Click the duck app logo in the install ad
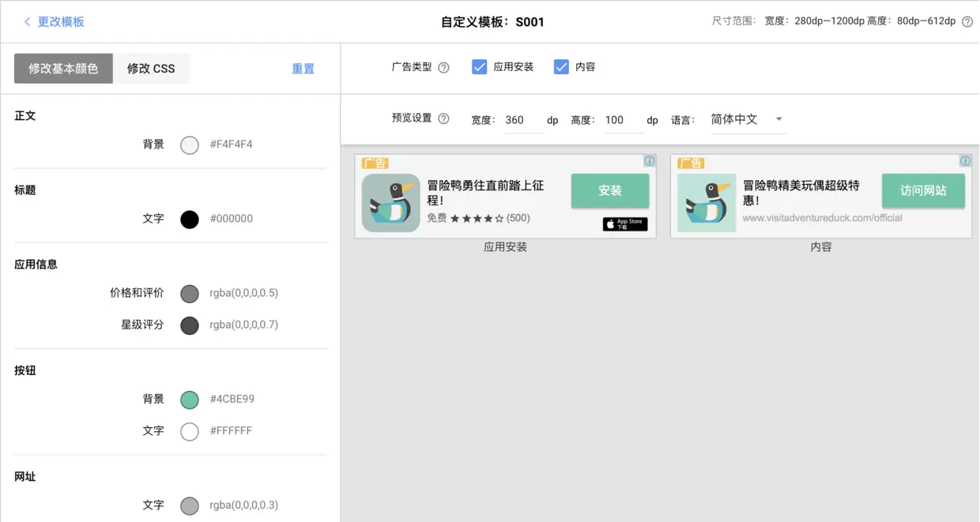The image size is (980, 522). pos(390,201)
